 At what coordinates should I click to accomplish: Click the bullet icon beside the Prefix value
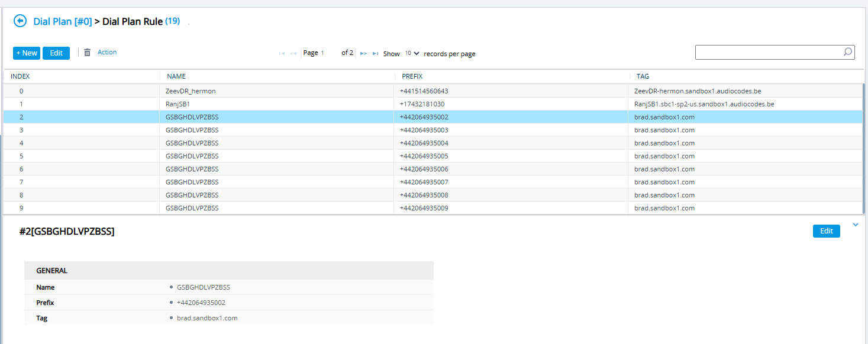point(171,303)
